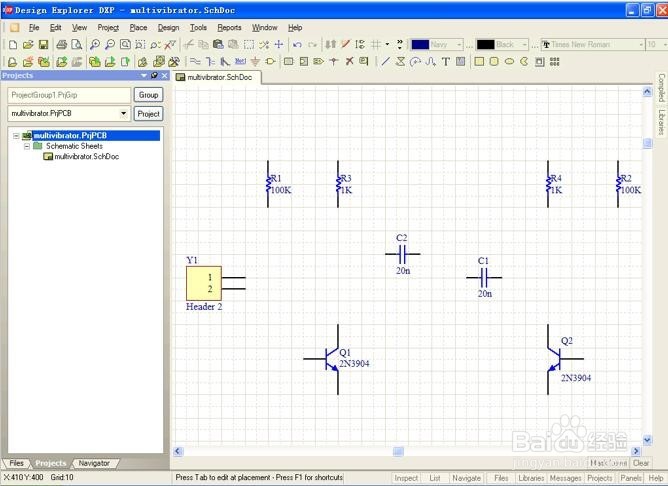Open the File menu

click(34, 28)
